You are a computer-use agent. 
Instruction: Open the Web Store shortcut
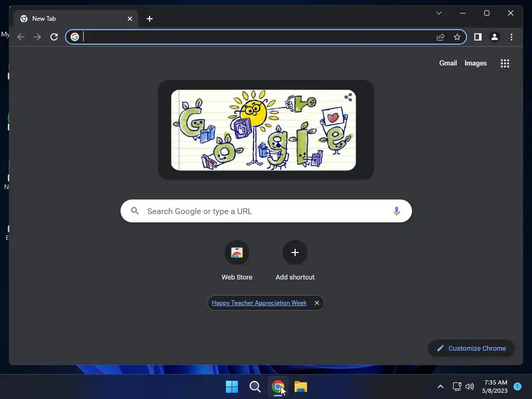(x=237, y=261)
